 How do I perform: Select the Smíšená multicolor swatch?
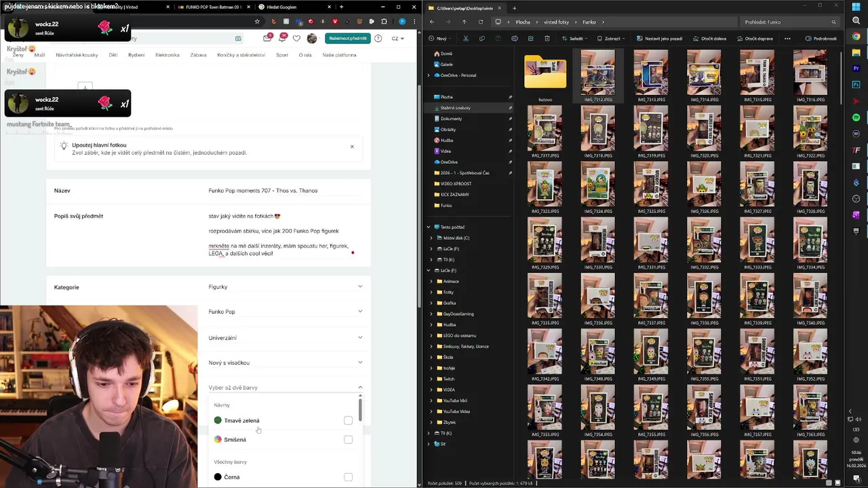(x=218, y=439)
